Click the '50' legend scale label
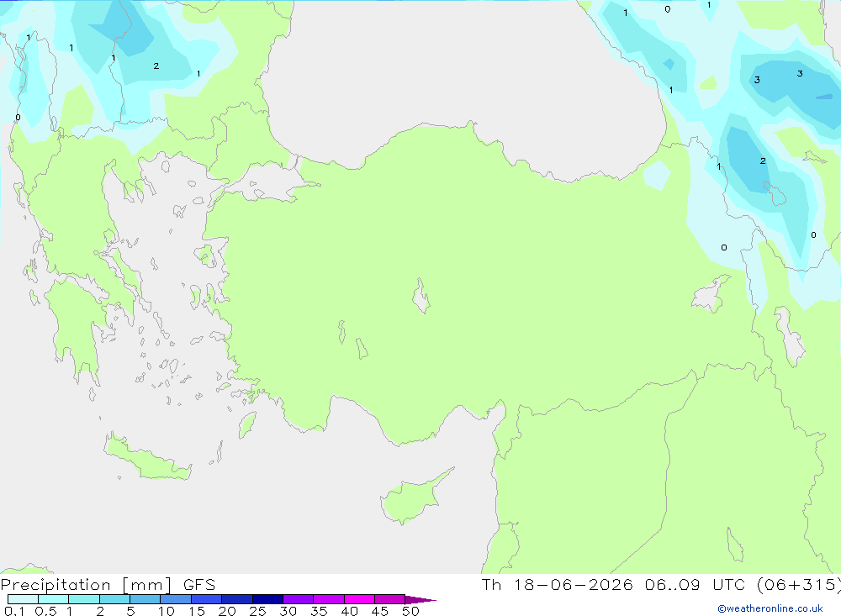 pos(410,611)
